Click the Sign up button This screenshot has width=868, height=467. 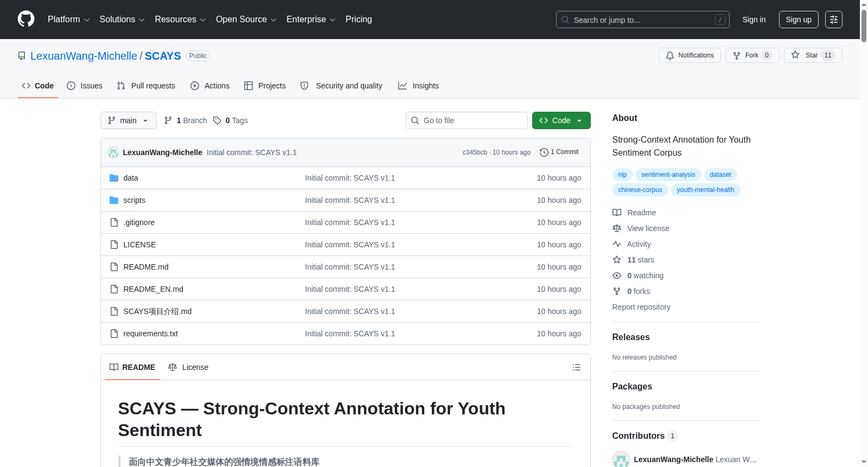tap(799, 20)
